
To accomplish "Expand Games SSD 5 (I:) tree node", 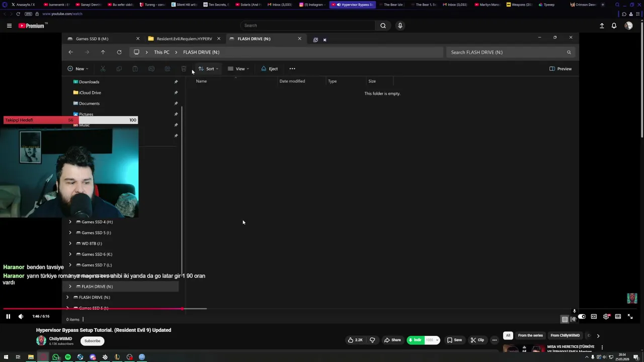I will coord(70,233).
